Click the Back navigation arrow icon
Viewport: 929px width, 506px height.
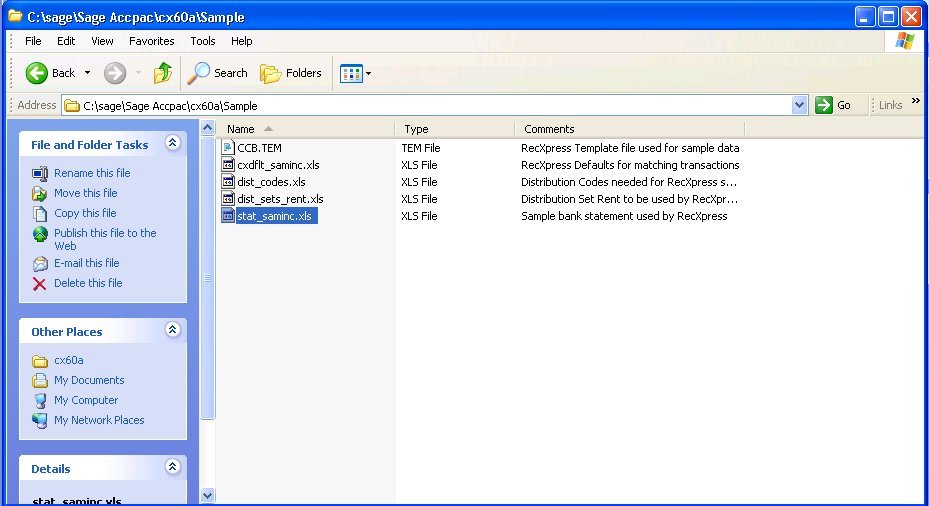click(x=37, y=73)
